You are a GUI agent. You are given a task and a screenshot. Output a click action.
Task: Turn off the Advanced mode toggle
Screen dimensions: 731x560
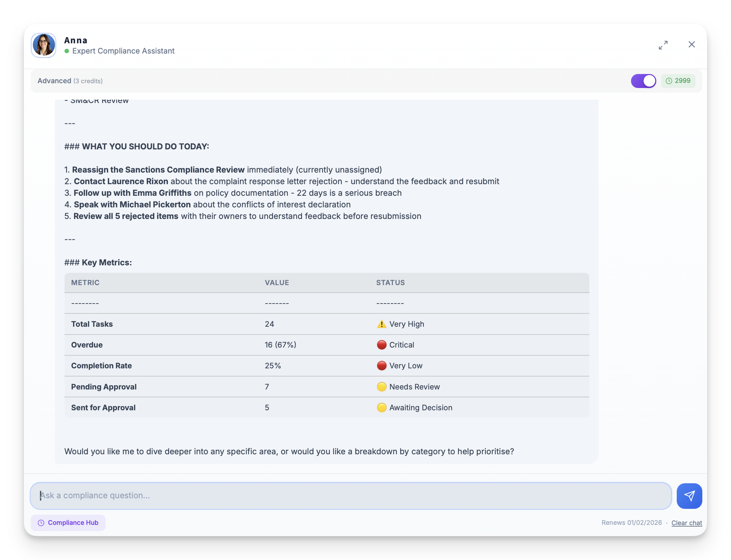(643, 81)
